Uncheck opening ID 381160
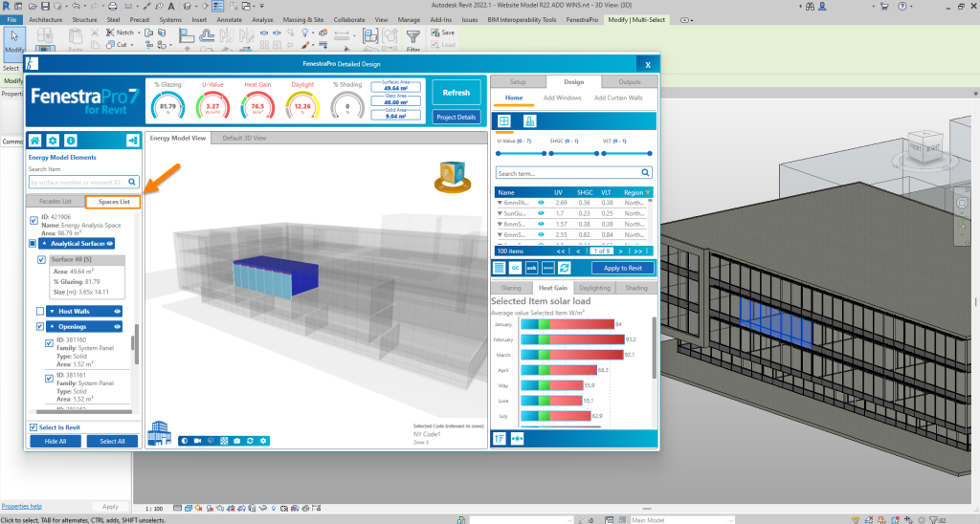980x524 pixels. 49,343
